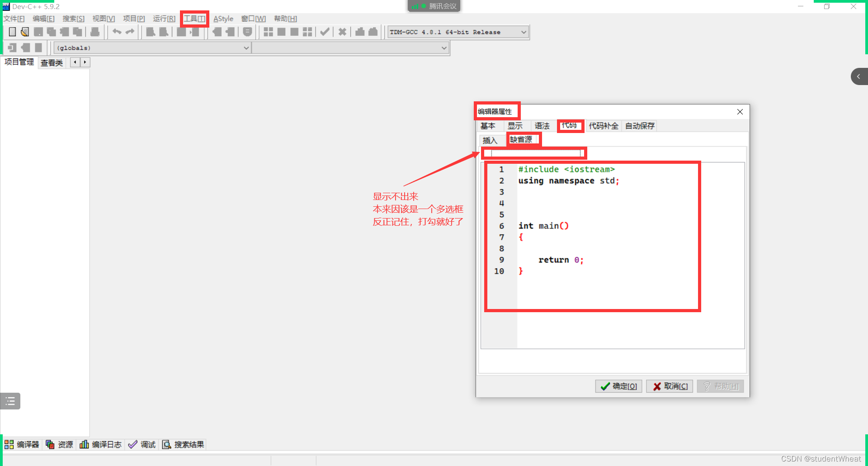This screenshot has height=466, width=868.
Task: Open the 文件[F] menu
Action: 14,19
